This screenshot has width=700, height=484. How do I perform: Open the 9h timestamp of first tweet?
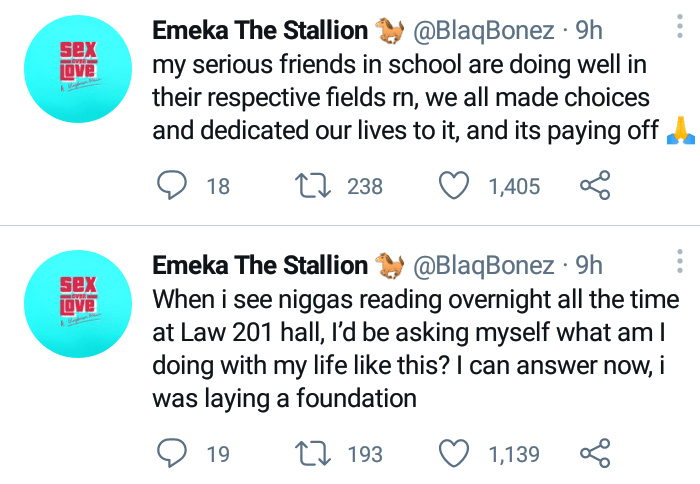point(588,30)
